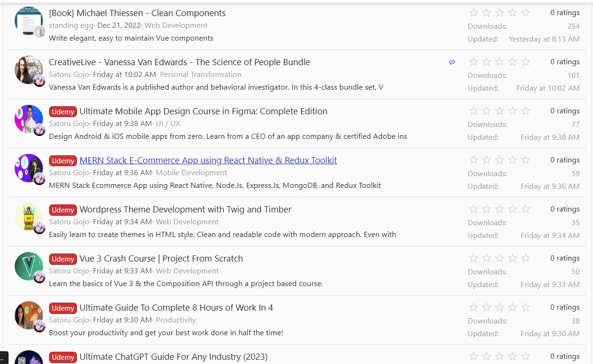Open Ultimate Guide To Complete 8 Hours of Work

(x=176, y=308)
